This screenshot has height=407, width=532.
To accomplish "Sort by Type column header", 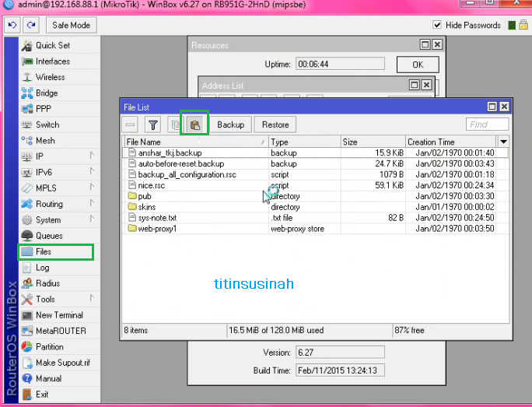I will coord(305,142).
